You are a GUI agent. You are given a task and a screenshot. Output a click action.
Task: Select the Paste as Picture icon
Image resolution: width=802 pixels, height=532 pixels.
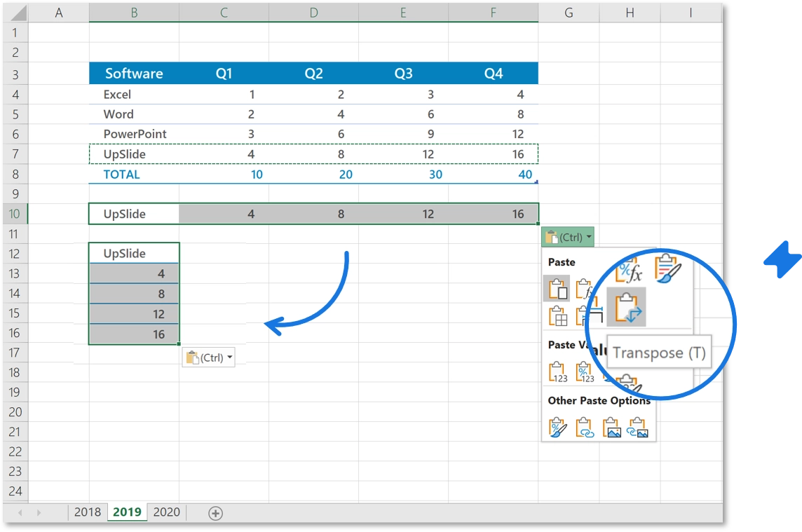[612, 428]
